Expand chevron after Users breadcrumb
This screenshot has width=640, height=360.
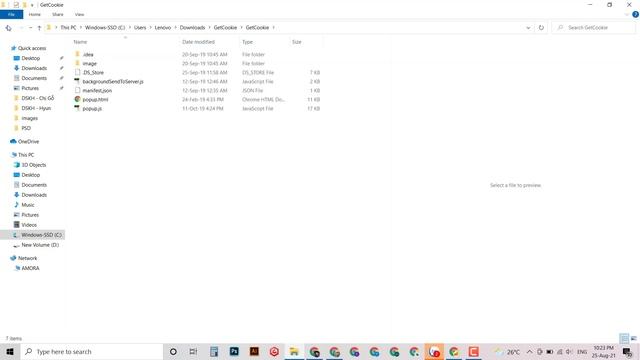click(x=151, y=27)
